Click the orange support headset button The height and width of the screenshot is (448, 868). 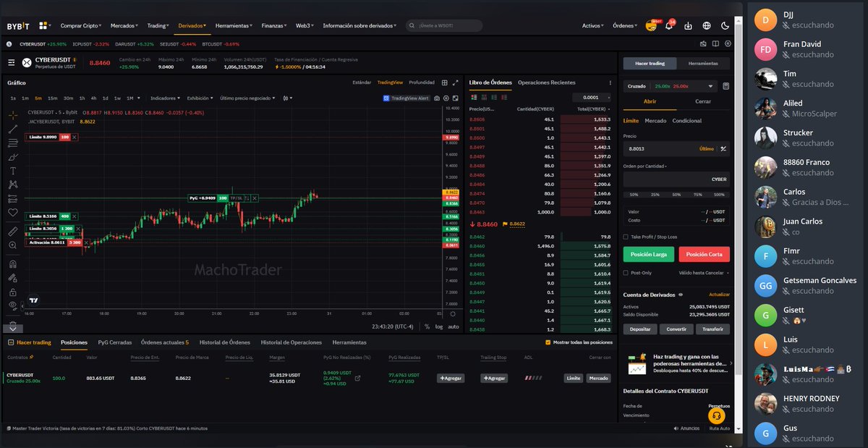(715, 415)
